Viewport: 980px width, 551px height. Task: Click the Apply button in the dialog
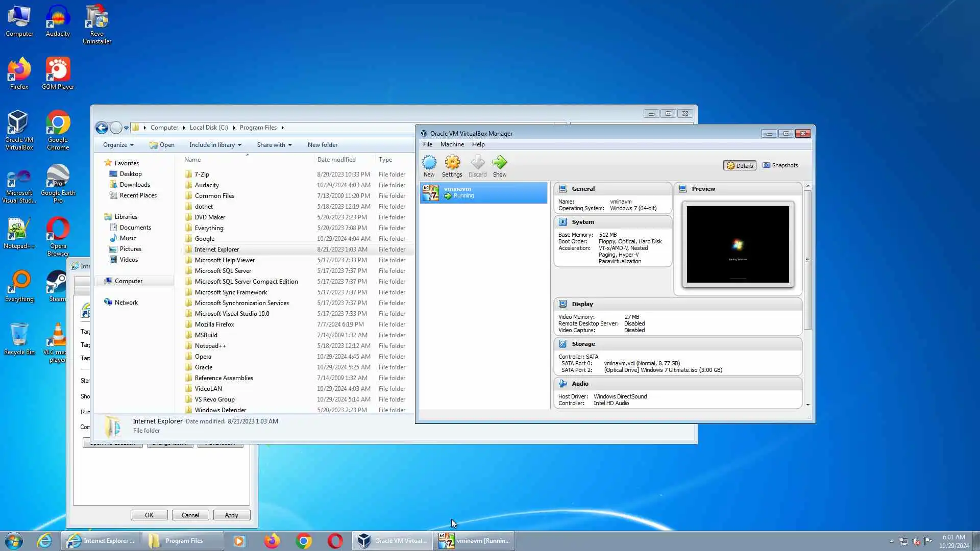point(231,515)
